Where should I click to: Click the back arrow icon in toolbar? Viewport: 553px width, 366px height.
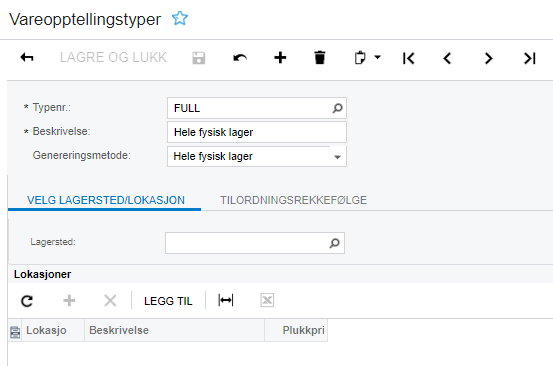(x=27, y=57)
